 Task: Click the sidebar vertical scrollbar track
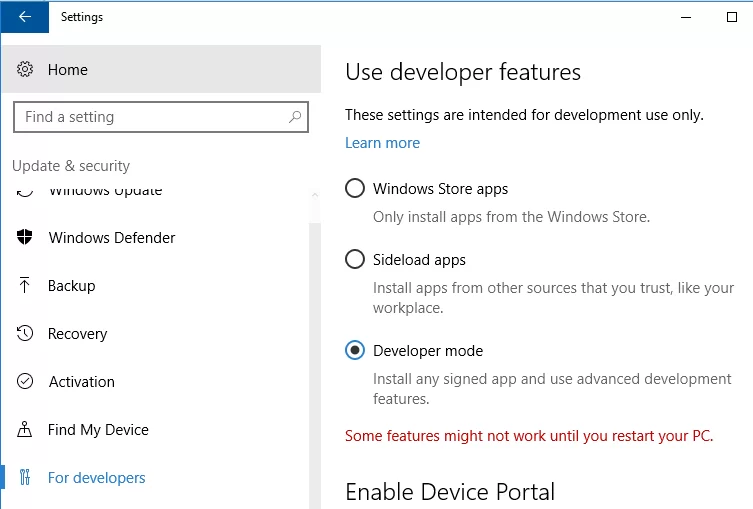point(315,365)
